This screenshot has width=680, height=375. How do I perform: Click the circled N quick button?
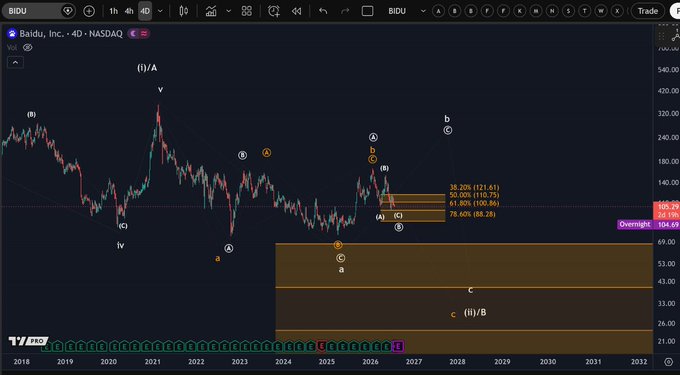552,11
